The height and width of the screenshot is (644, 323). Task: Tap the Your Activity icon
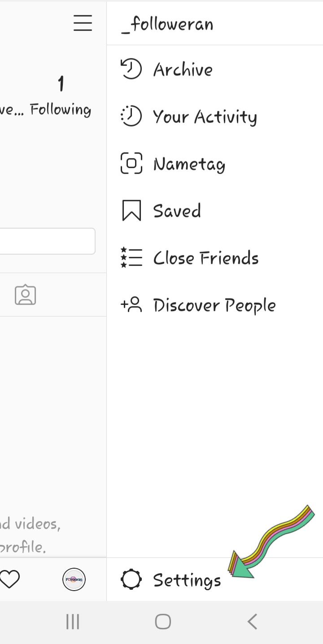pos(131,117)
